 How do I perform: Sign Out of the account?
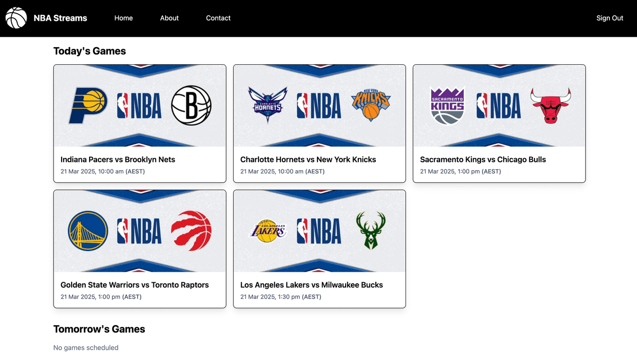click(x=610, y=18)
